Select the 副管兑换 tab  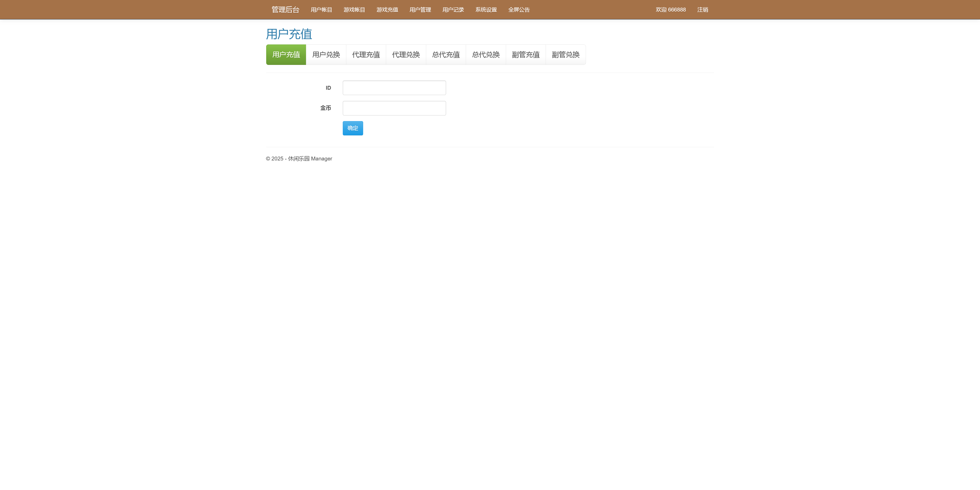click(565, 54)
